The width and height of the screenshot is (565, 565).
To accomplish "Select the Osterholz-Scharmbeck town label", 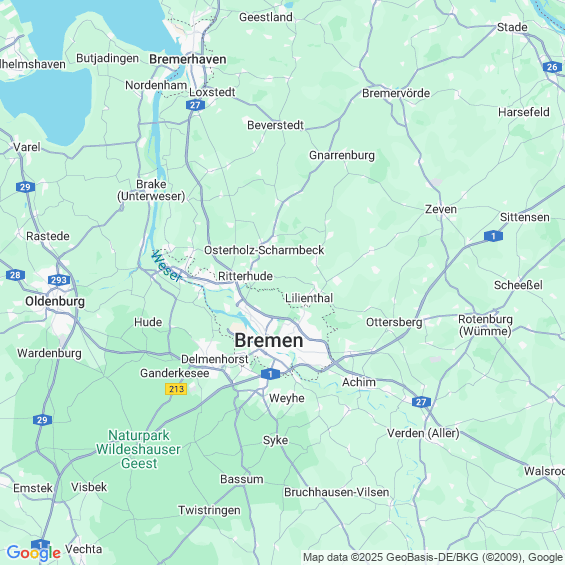I will tap(264, 250).
